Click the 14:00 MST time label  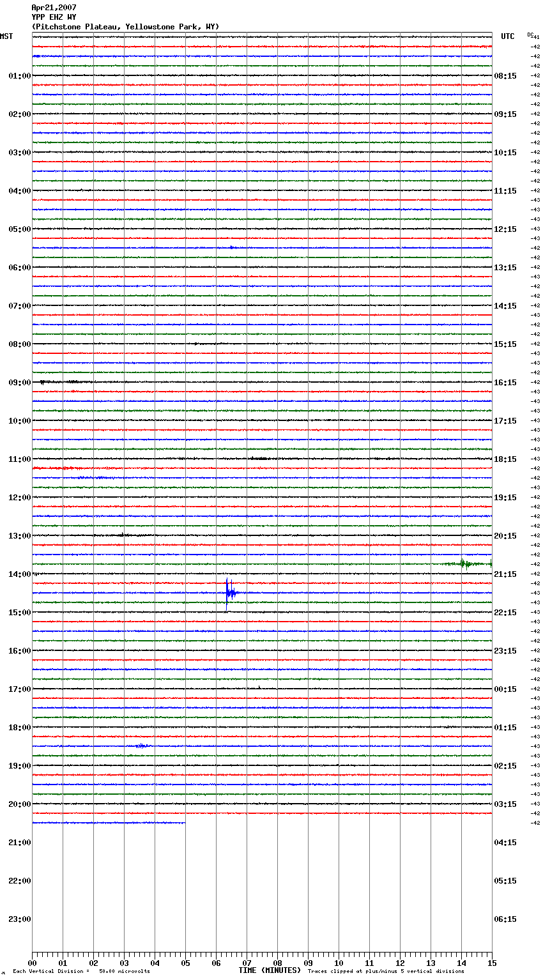coord(20,574)
